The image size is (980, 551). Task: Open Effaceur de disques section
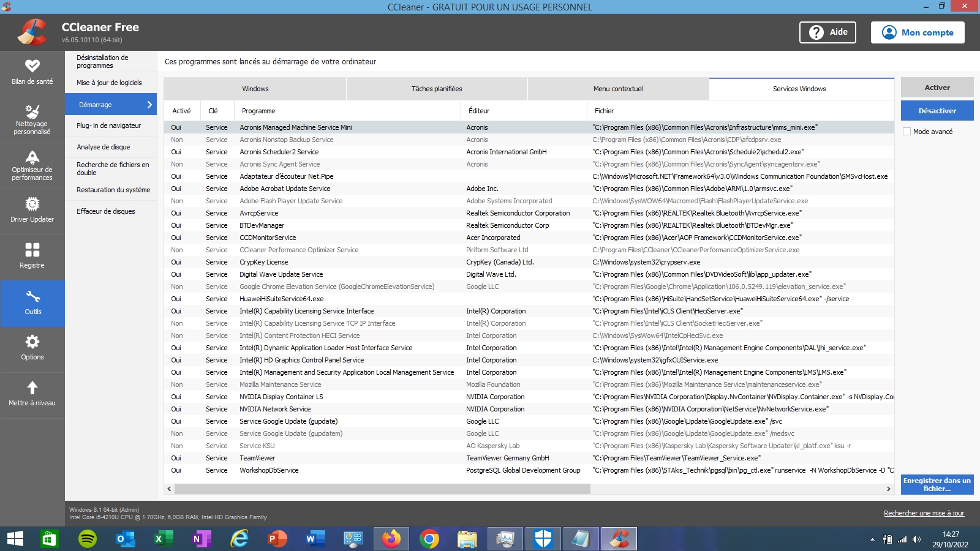(111, 211)
